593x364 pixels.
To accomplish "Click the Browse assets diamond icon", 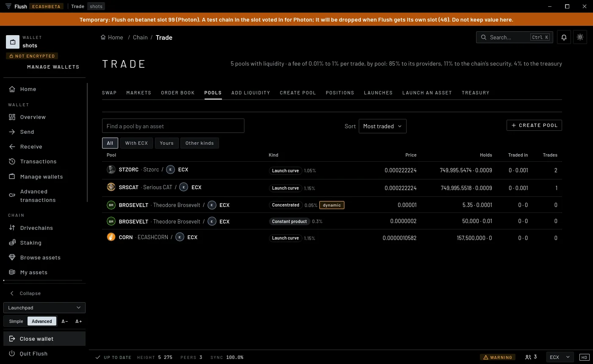I will click(12, 257).
